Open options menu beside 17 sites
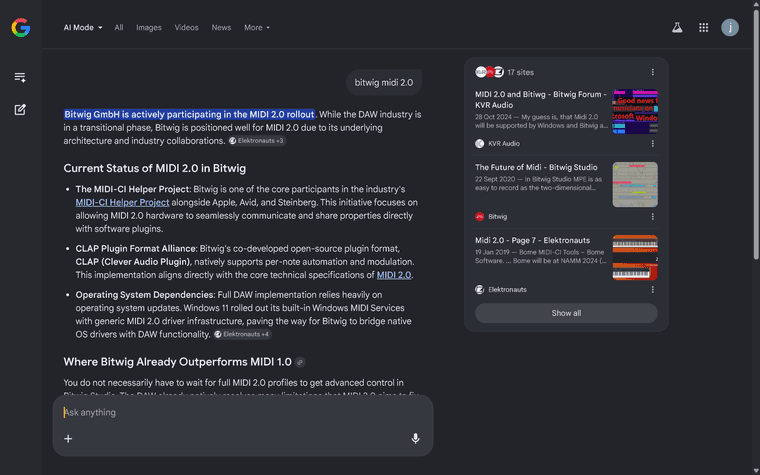The image size is (760, 475). point(652,72)
